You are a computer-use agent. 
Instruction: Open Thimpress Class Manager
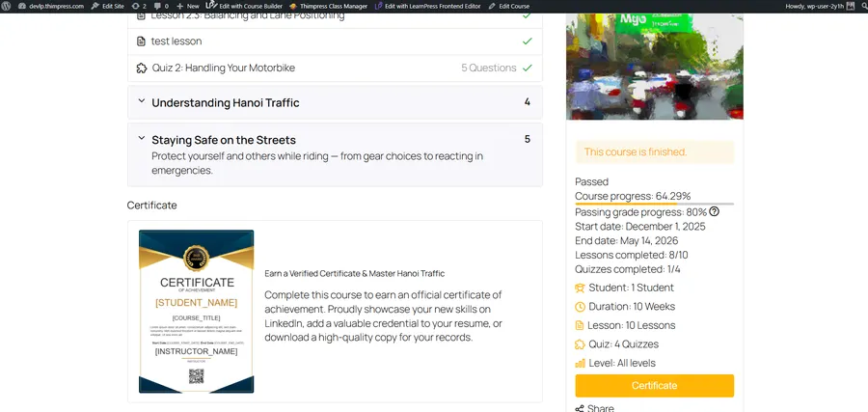(329, 6)
